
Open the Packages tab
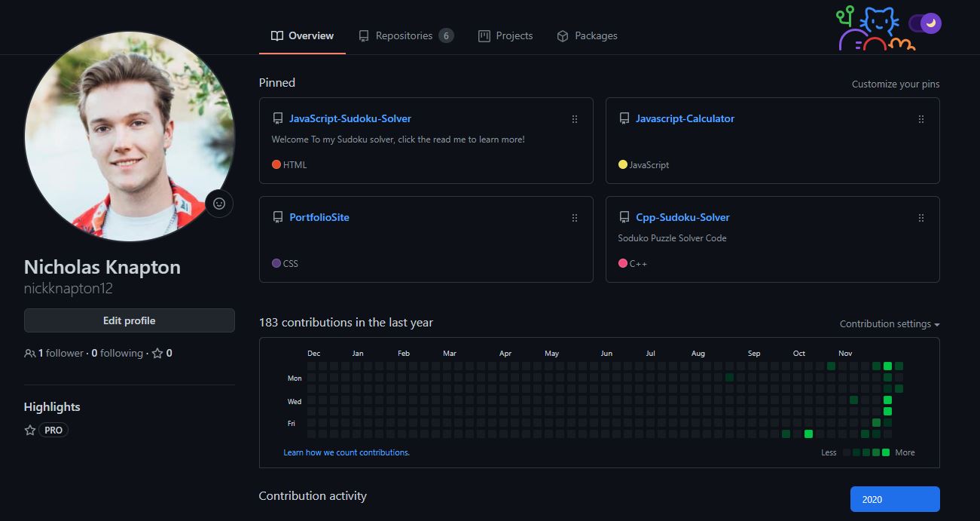pos(587,35)
